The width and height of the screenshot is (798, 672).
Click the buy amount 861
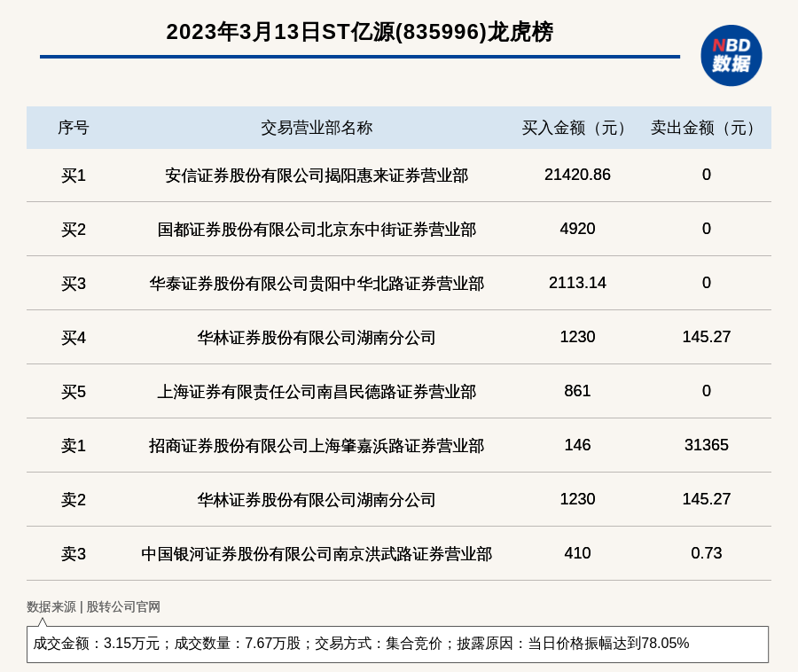[x=577, y=391]
